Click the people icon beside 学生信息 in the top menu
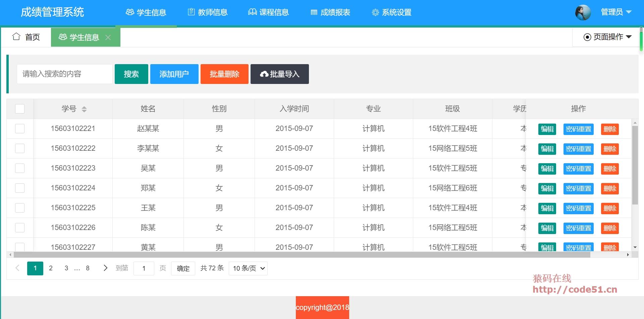This screenshot has height=319, width=644. tap(130, 12)
